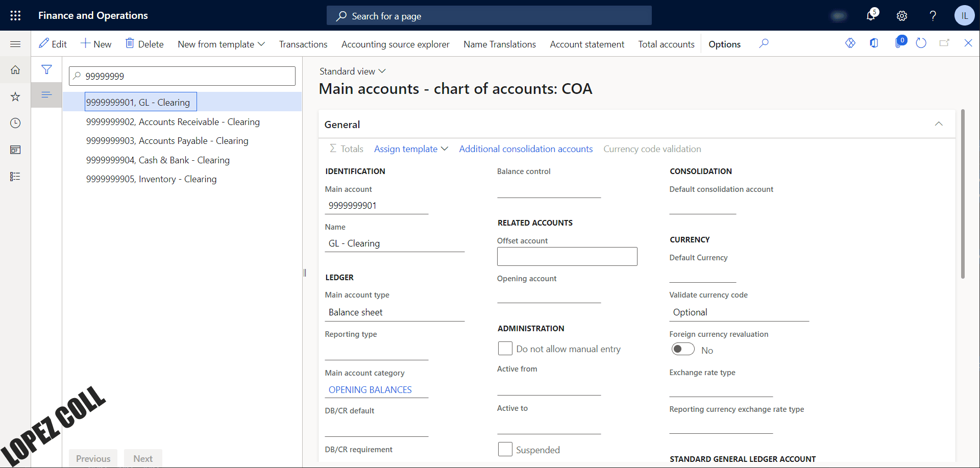Click the OPENING BALANCES category link
Viewport: 980px width, 468px height.
(x=370, y=390)
